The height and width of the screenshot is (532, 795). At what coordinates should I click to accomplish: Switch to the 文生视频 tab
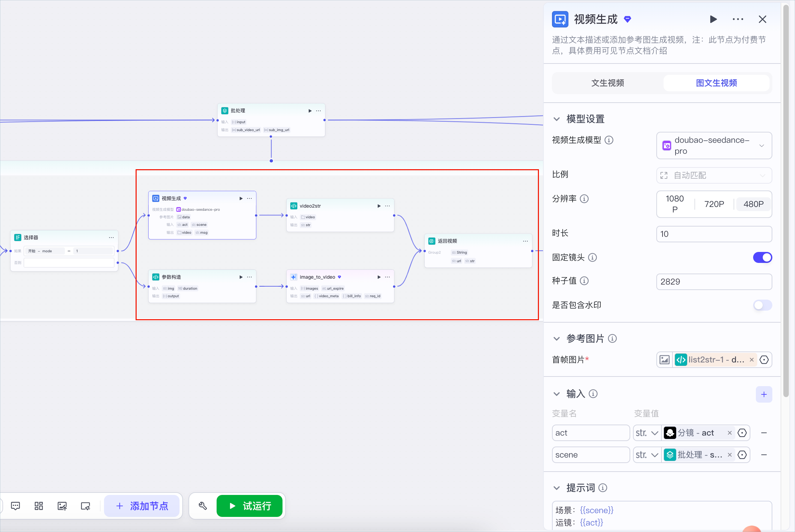(608, 83)
